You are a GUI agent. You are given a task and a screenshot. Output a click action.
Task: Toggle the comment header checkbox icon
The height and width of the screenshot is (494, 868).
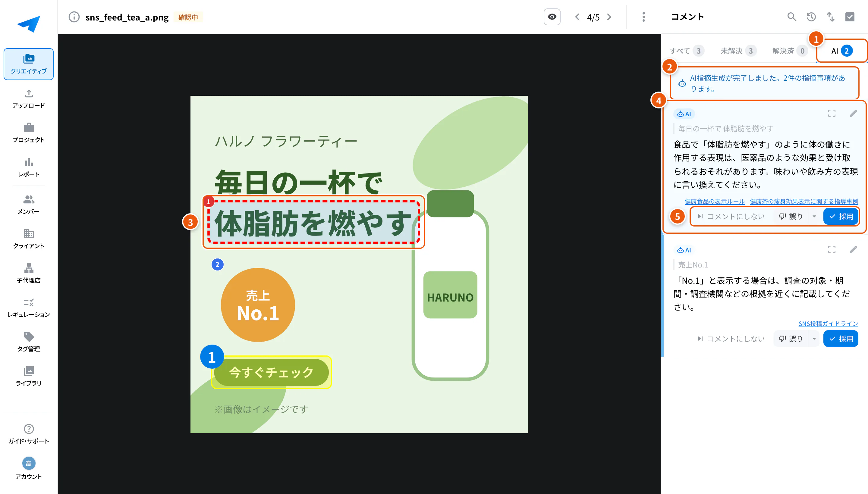(x=850, y=17)
